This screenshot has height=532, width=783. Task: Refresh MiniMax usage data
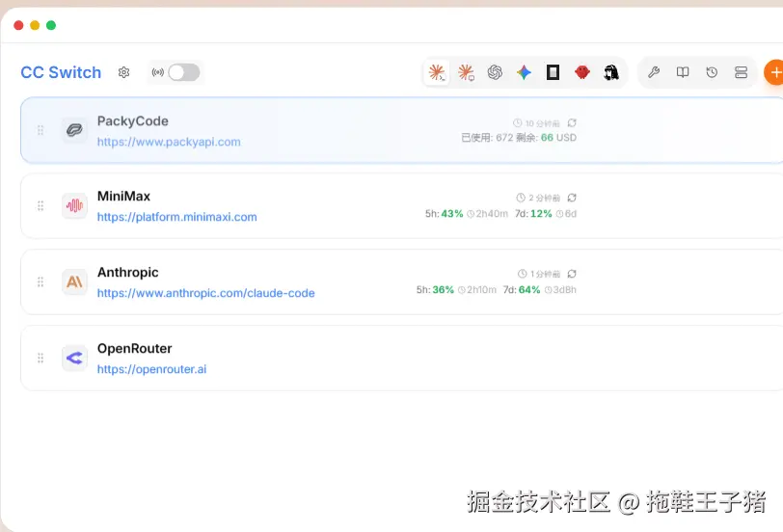(x=572, y=198)
